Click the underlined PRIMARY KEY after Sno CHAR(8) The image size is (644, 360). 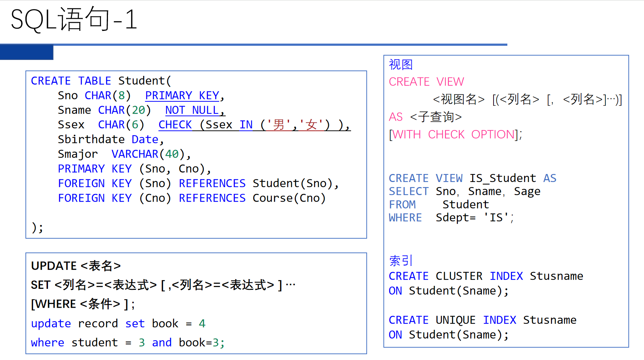[x=182, y=96]
